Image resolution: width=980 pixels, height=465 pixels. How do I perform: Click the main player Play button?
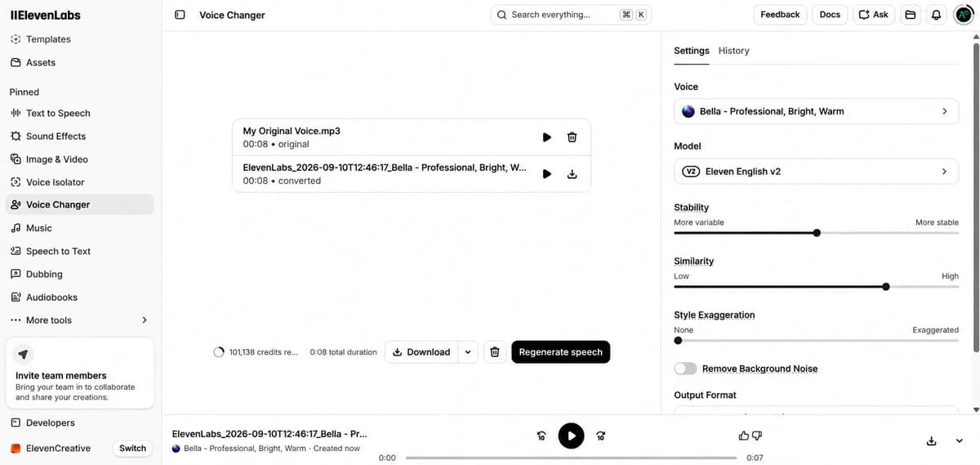571,436
